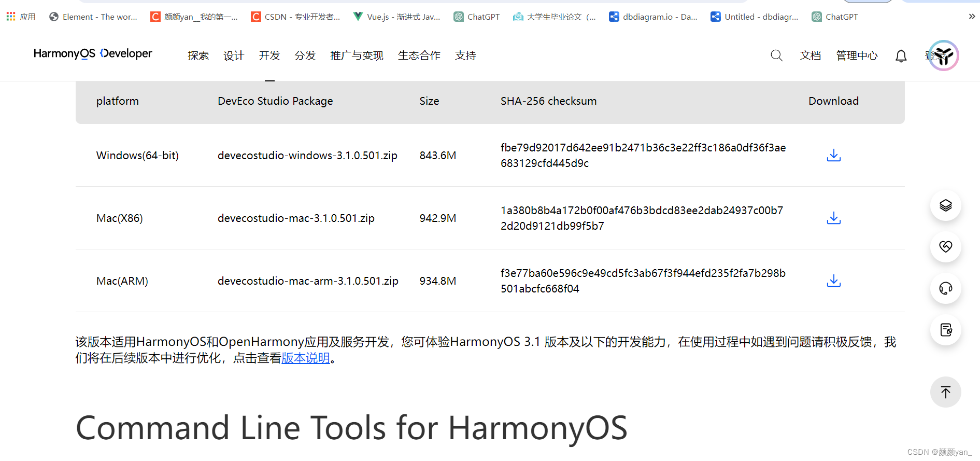Jump back to top with arrow button
980x461 pixels.
tap(946, 392)
